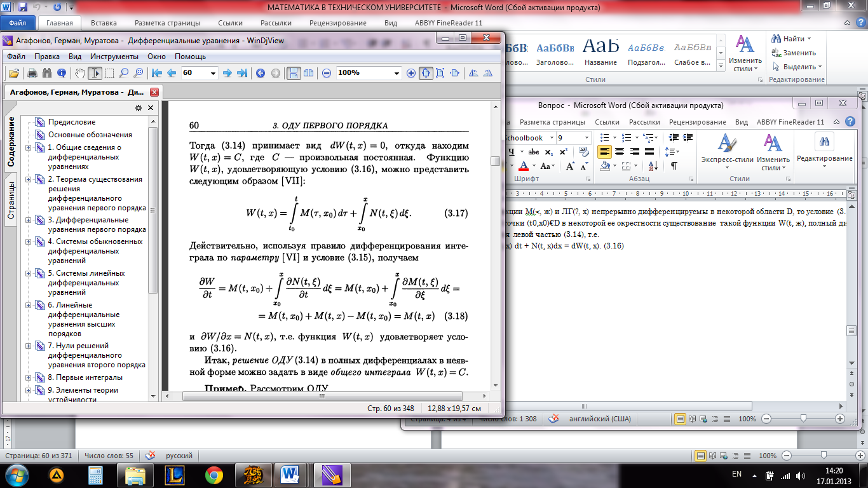Click the blue document info icon
Image resolution: width=868 pixels, height=488 pixels.
61,73
